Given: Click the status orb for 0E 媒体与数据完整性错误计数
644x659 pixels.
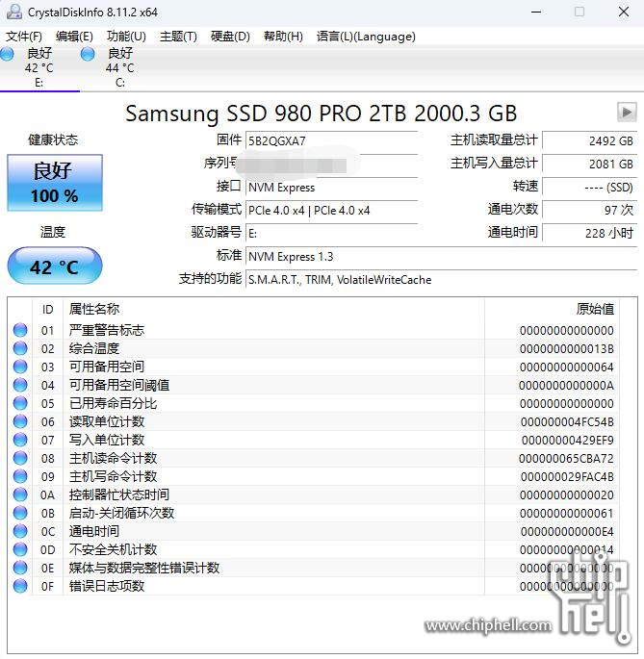Looking at the screenshot, I should coord(20,568).
